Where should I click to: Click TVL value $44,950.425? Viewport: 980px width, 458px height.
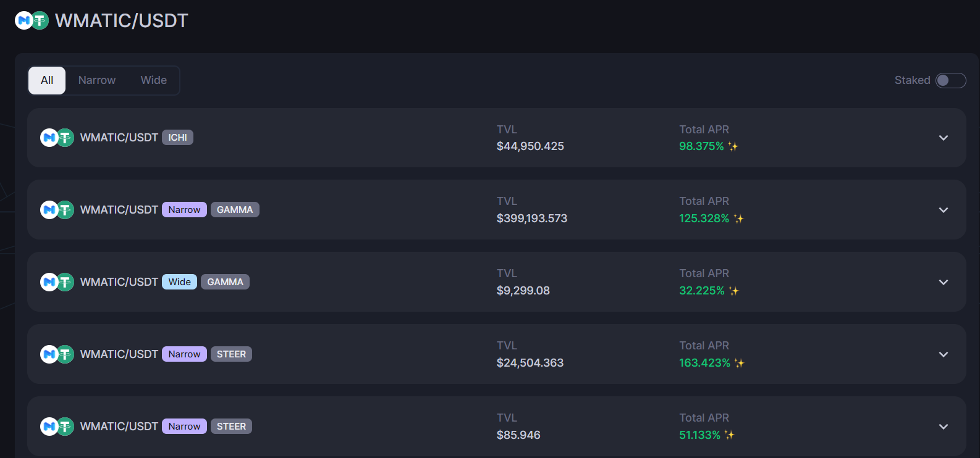coord(530,146)
